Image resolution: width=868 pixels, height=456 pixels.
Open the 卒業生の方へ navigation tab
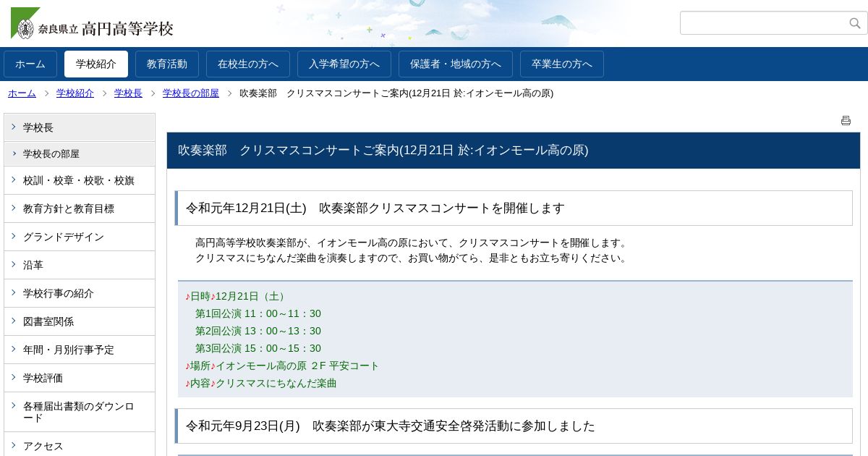pyautogui.click(x=562, y=64)
